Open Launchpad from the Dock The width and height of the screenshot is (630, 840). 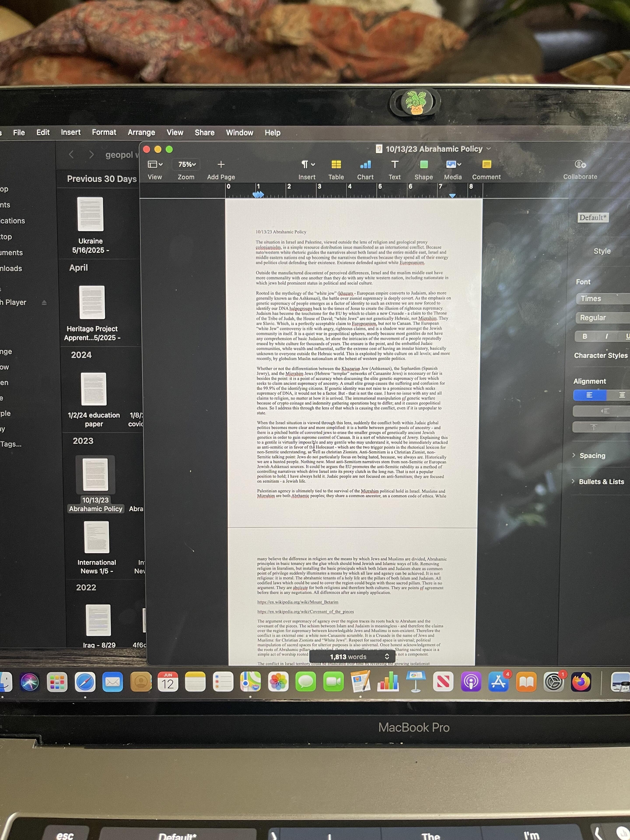[x=57, y=682]
